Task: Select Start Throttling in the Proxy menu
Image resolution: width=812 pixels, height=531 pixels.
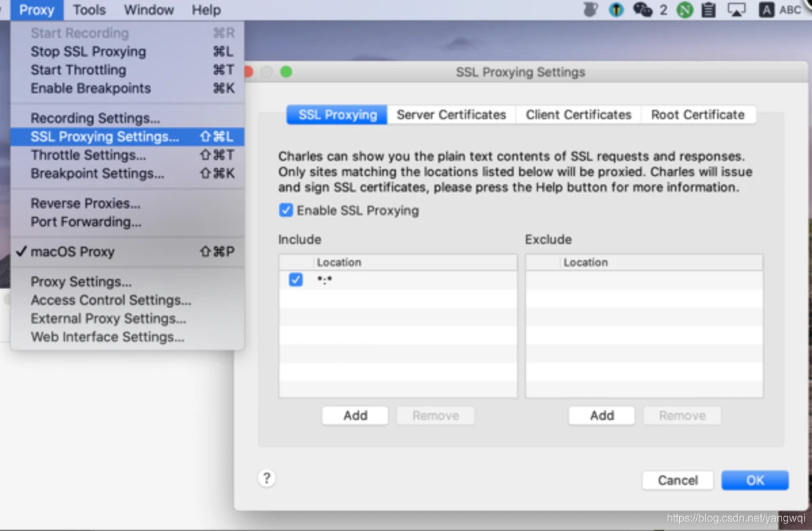Action: pyautogui.click(x=127, y=70)
